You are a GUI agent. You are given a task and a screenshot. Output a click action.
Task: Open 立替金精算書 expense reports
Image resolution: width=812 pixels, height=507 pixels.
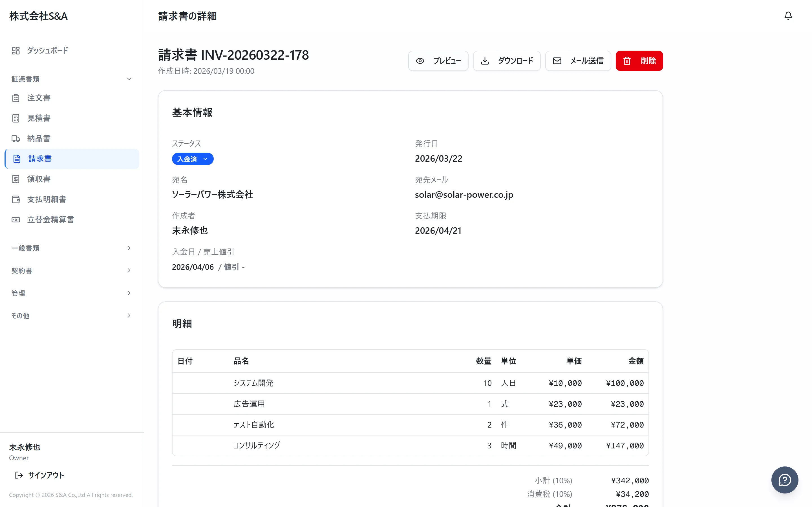pos(51,219)
